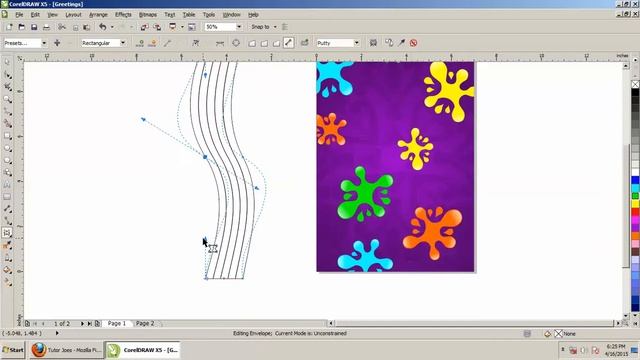The height and width of the screenshot is (360, 640).
Task: Select the Ellipse tool
Action: click(x=7, y=148)
